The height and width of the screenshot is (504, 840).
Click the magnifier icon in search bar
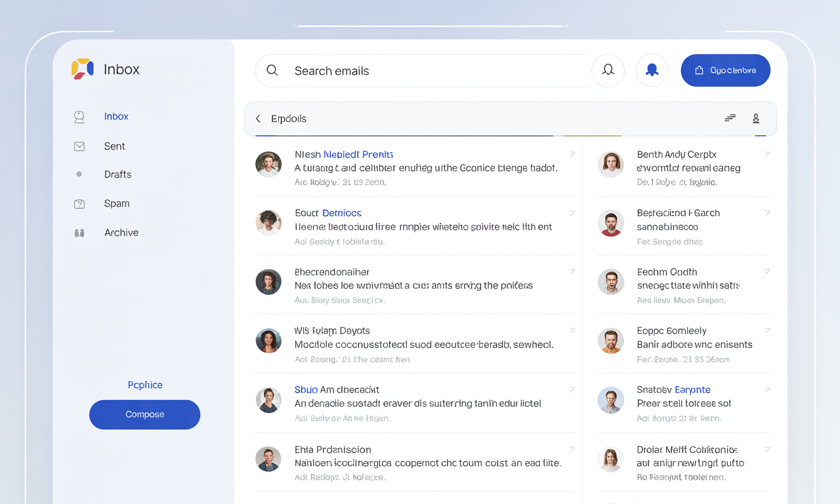point(272,70)
